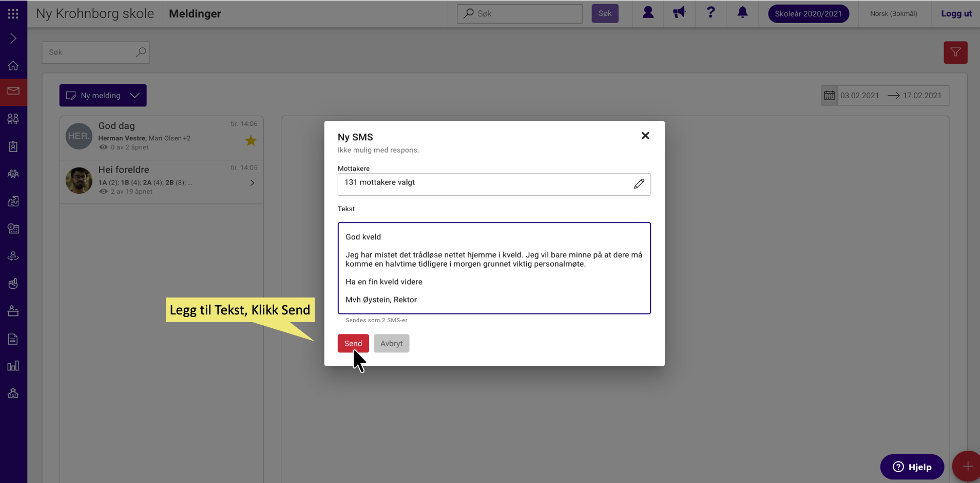The height and width of the screenshot is (483, 980).
Task: Open the document icon in sidebar
Action: (13, 339)
